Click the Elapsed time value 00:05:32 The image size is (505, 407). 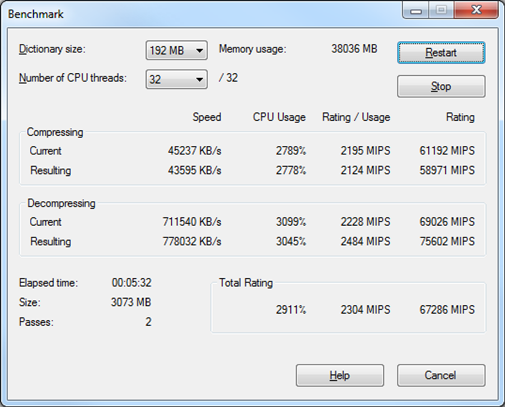coord(132,283)
